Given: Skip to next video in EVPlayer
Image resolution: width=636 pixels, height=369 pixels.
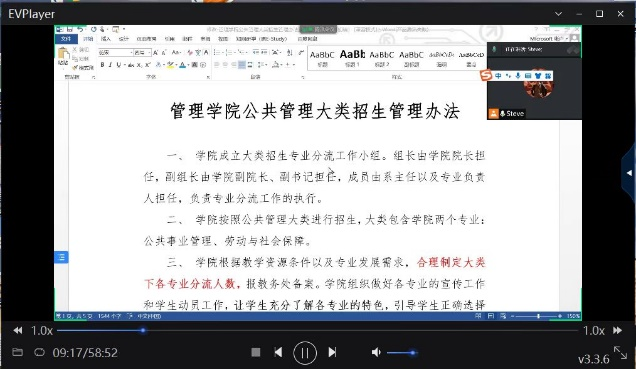Looking at the screenshot, I should click(x=332, y=352).
